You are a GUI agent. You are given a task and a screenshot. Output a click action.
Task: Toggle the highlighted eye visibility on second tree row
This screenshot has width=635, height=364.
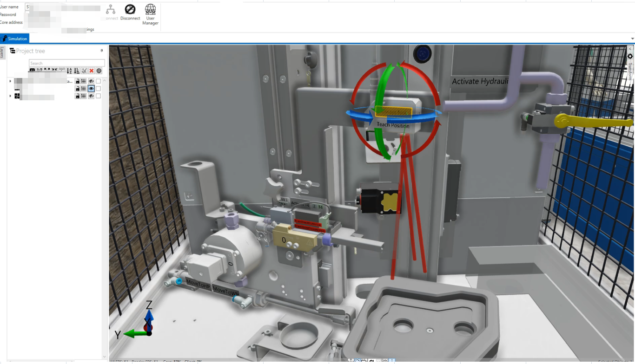coord(91,89)
